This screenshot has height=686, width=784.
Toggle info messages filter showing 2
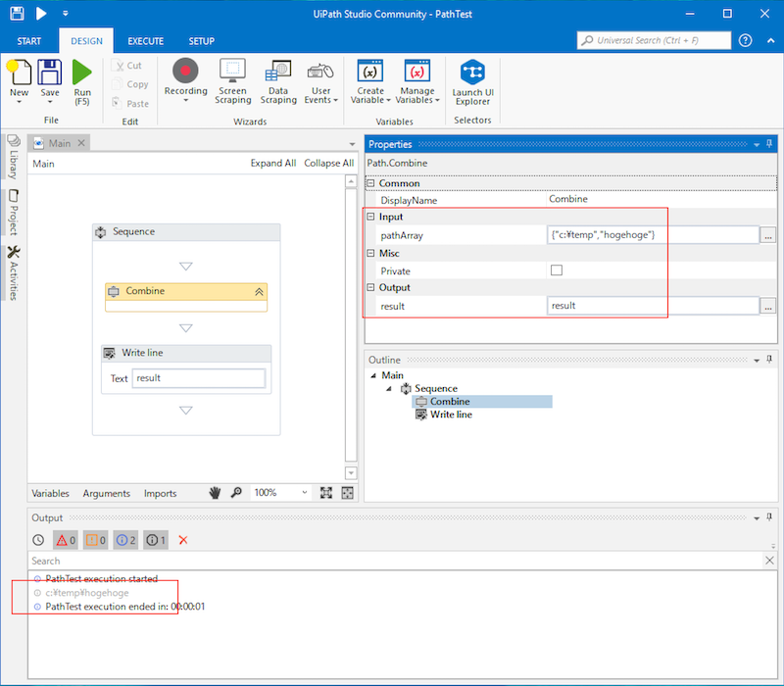point(125,540)
